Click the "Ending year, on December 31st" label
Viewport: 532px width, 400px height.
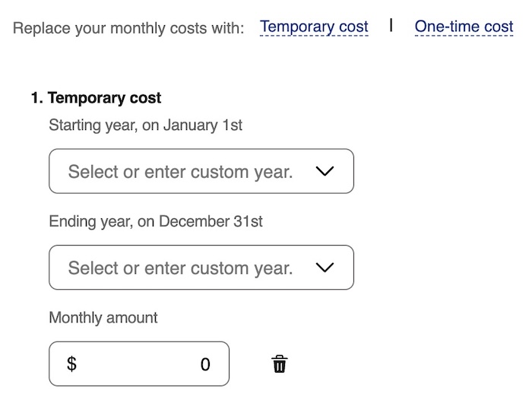click(156, 221)
